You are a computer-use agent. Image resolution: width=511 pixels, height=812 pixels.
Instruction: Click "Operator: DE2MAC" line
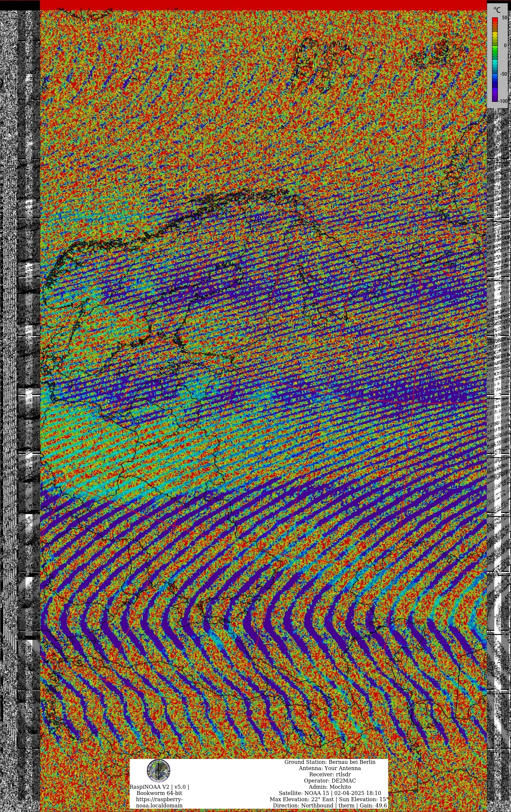(x=330, y=781)
